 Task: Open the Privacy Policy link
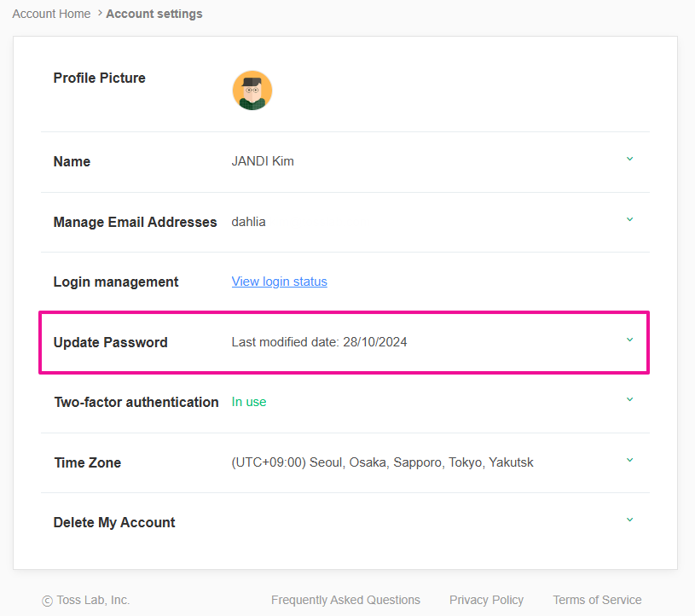tap(486, 600)
